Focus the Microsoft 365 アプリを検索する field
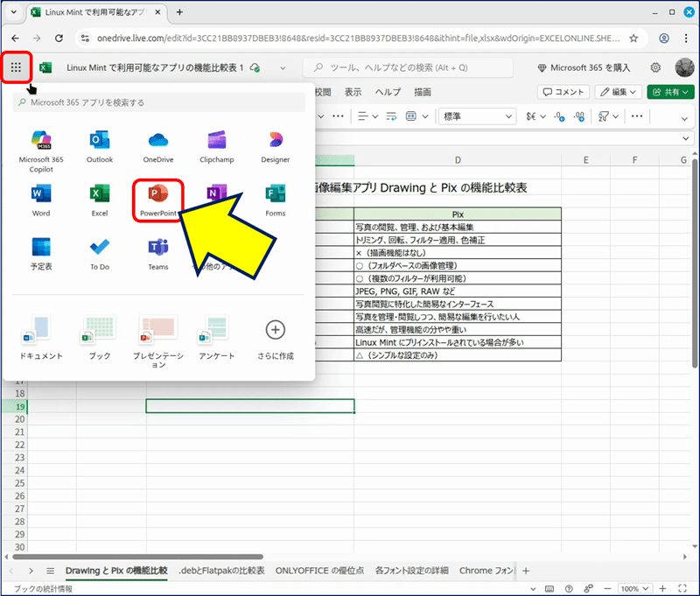The width and height of the screenshot is (700, 596). (159, 102)
